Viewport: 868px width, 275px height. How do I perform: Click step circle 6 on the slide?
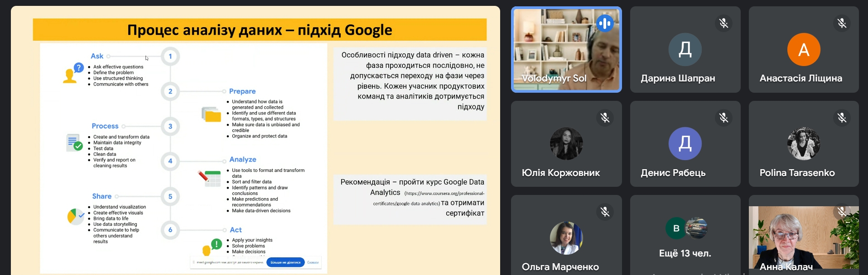click(170, 230)
